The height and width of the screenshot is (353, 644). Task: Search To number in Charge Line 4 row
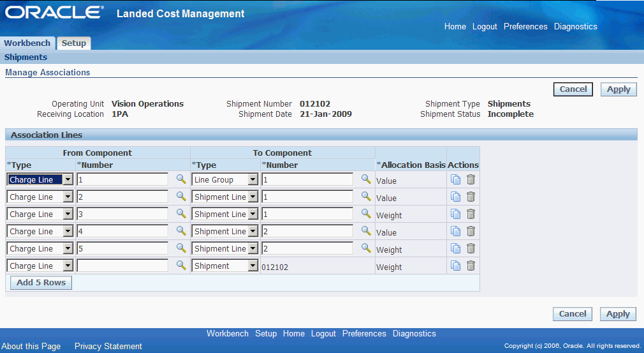366,230
